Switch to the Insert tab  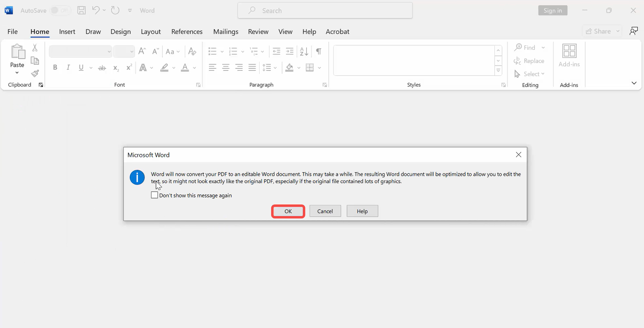pyautogui.click(x=67, y=31)
